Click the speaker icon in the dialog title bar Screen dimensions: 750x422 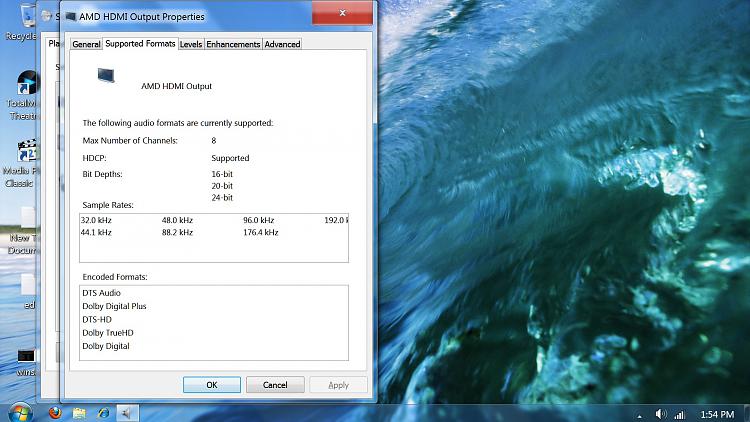pos(71,16)
